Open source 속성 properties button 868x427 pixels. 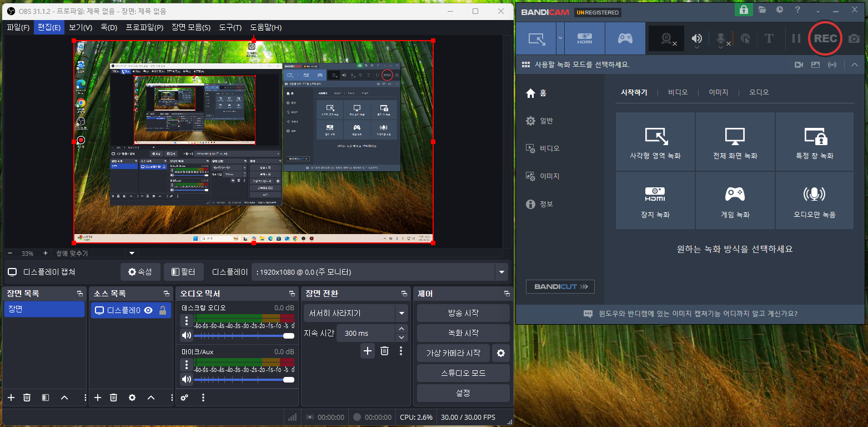click(140, 272)
